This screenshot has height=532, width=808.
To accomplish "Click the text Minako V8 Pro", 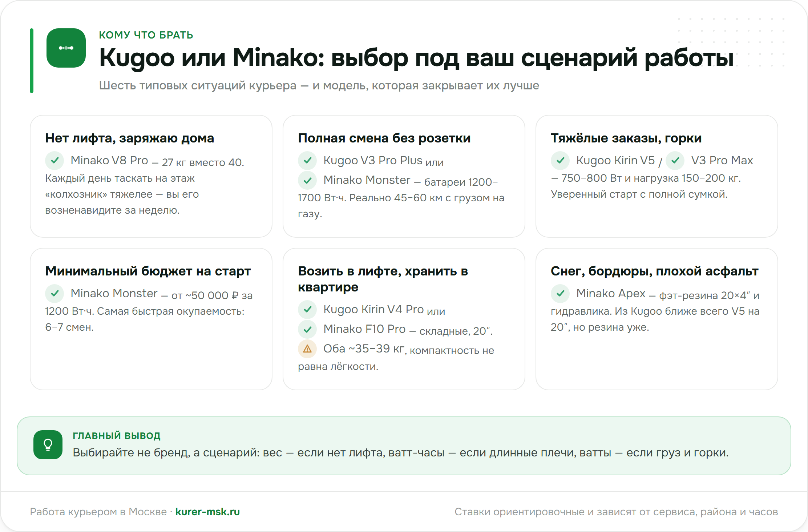I will [x=109, y=160].
